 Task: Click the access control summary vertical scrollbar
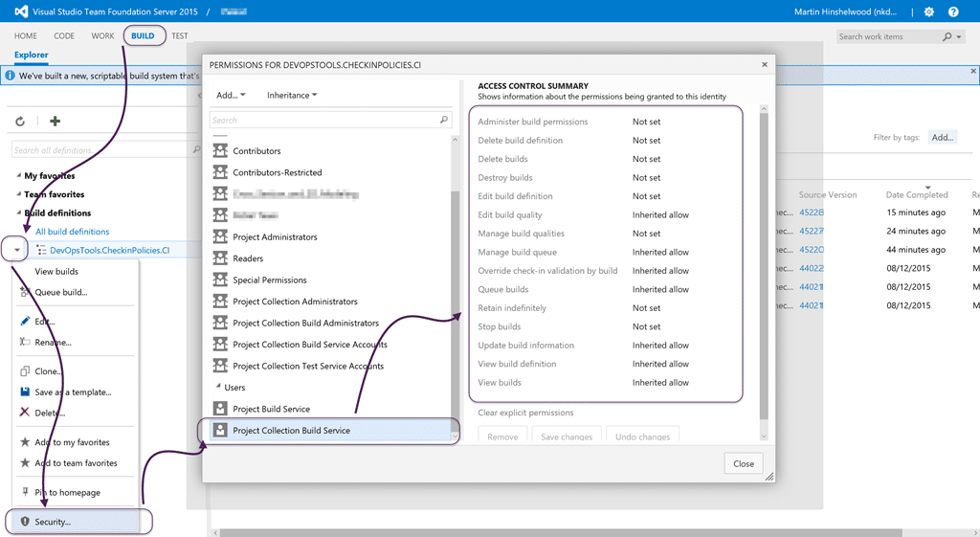click(763, 266)
